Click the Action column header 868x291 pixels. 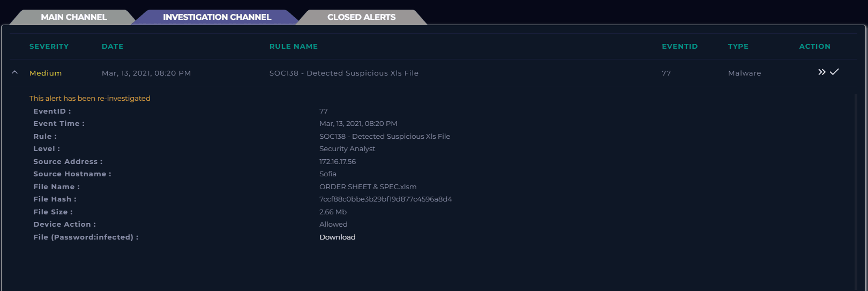coord(814,47)
